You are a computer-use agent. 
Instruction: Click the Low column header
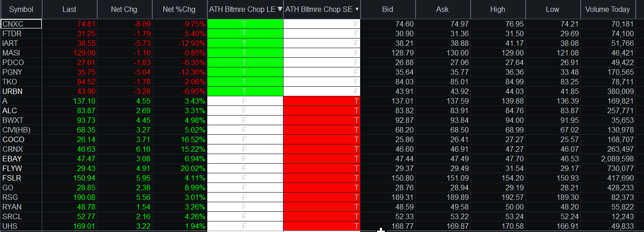(x=553, y=9)
